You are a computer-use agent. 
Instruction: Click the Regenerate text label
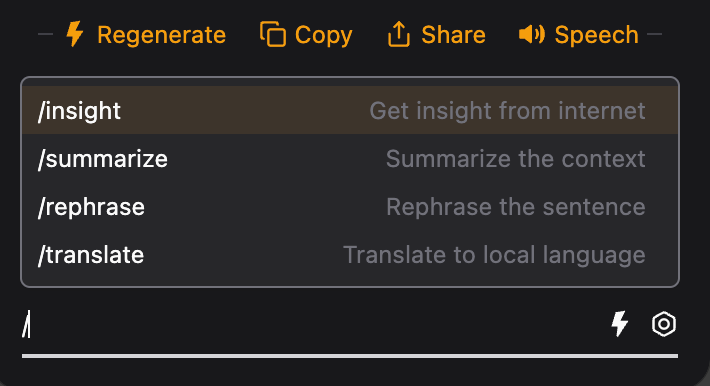[161, 35]
